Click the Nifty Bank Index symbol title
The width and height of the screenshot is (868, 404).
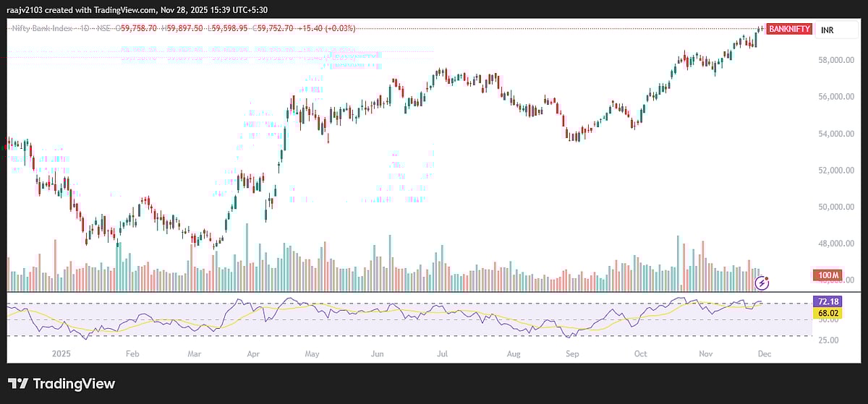pos(41,28)
